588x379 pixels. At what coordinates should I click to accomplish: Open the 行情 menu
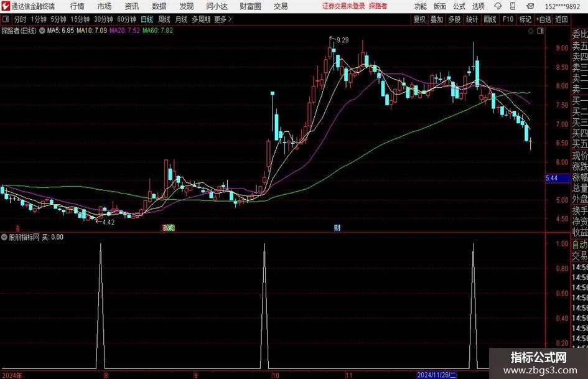77,6
